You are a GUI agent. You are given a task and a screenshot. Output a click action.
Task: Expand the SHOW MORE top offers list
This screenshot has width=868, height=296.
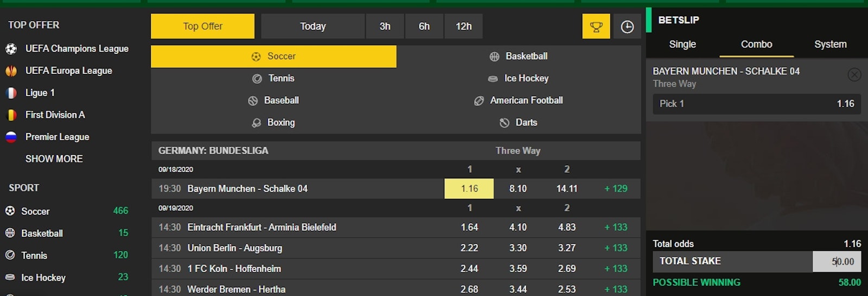[x=54, y=159]
